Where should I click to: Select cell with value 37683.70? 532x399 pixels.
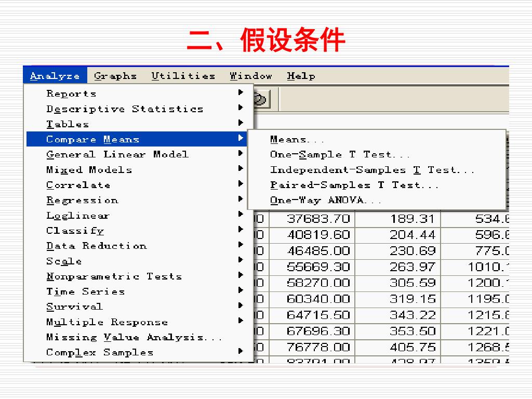312,219
